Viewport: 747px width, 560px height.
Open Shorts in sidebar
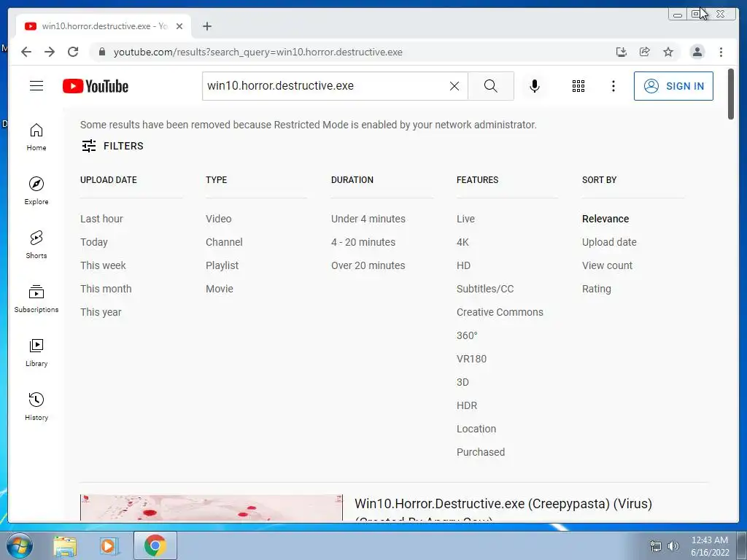(x=36, y=245)
